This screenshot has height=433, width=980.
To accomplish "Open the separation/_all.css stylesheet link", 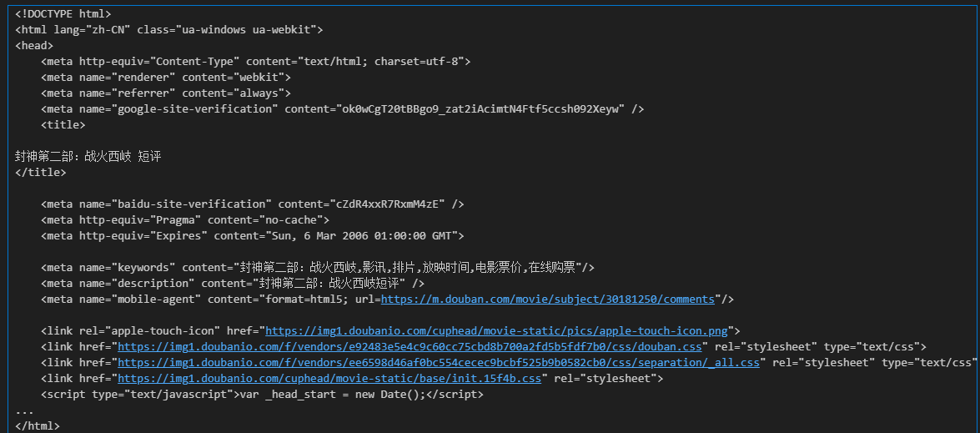I will coord(439,362).
